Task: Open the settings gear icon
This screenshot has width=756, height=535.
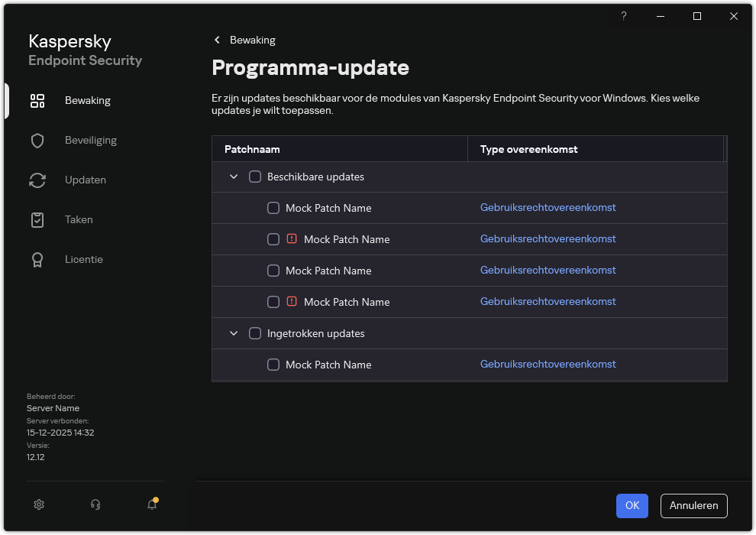Action: tap(39, 504)
